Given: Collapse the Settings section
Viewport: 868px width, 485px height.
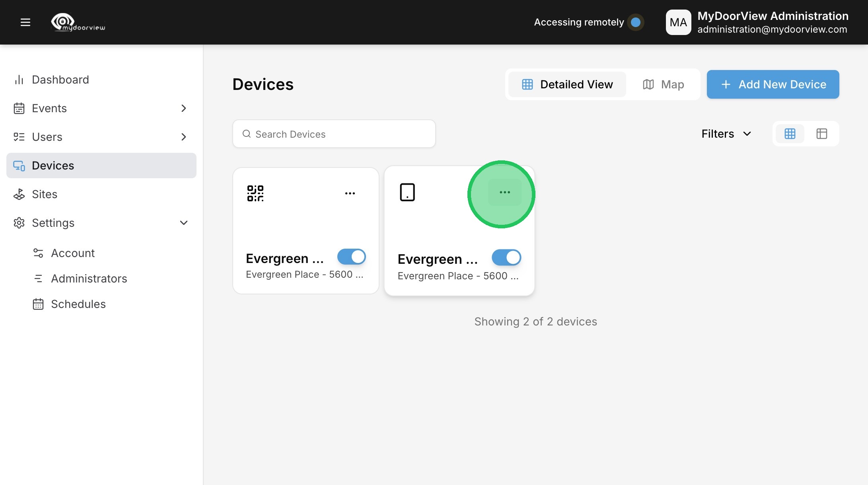Looking at the screenshot, I should (183, 223).
